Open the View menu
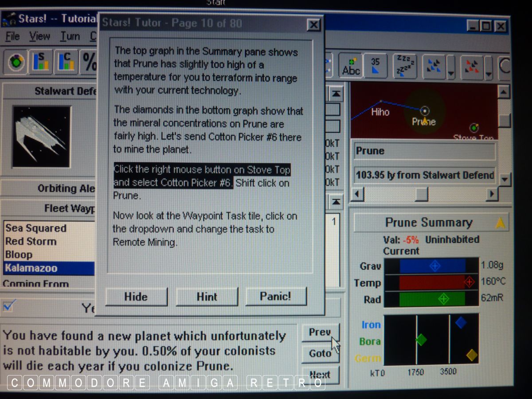The width and height of the screenshot is (532, 399). [x=39, y=37]
